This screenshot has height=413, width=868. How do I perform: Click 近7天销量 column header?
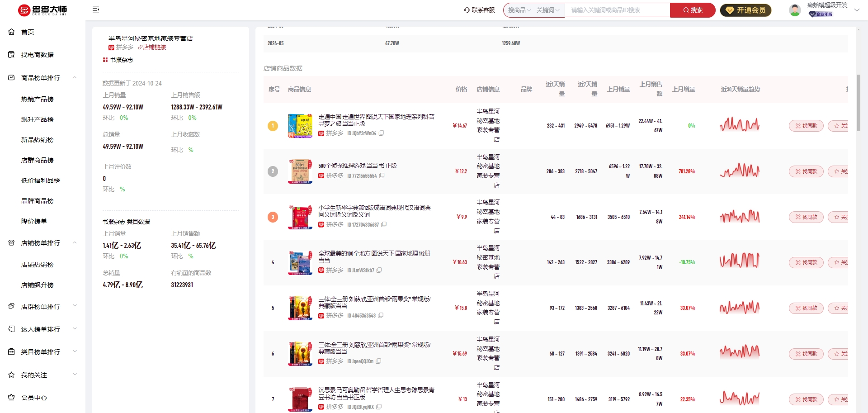(587, 89)
